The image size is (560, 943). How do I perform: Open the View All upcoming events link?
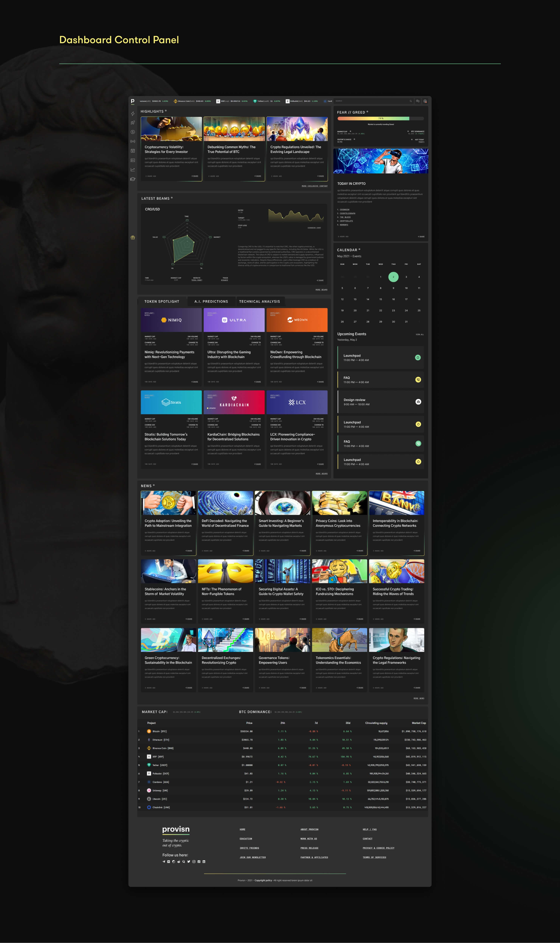420,334
